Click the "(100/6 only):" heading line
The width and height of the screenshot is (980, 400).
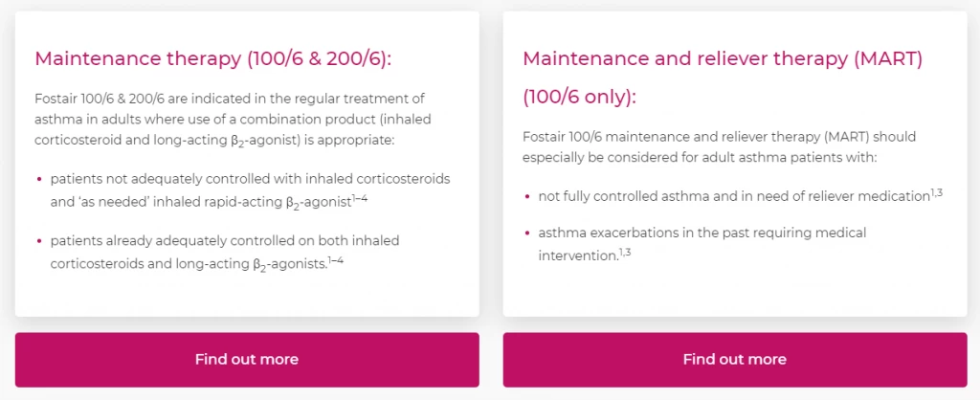pos(579,97)
